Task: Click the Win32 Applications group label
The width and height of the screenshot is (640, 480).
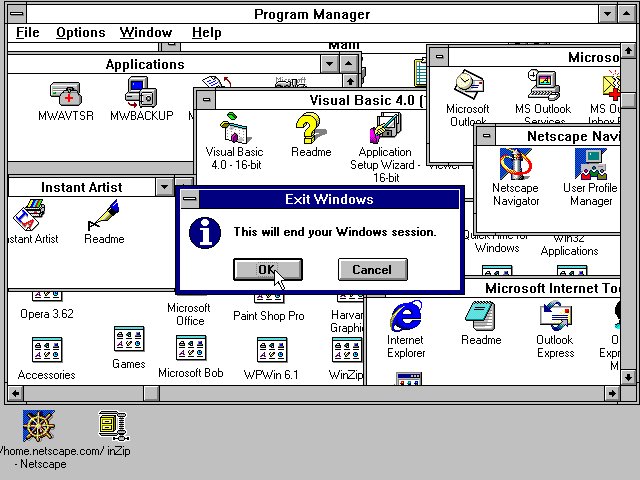Action: tap(569, 245)
